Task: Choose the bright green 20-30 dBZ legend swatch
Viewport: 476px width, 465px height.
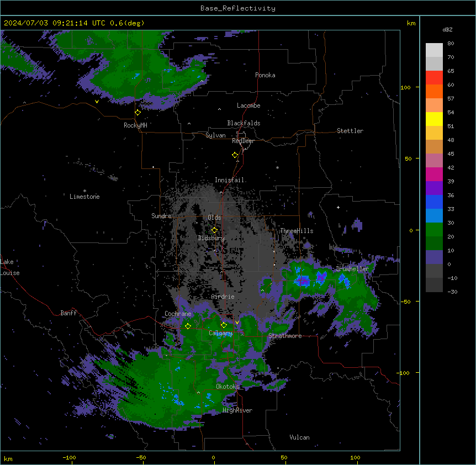Action: click(434, 230)
